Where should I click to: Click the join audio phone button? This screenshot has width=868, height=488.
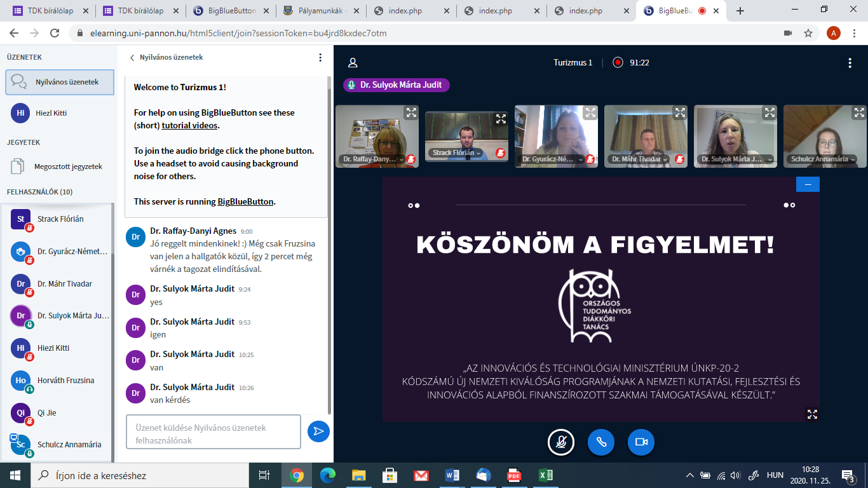pos(600,442)
